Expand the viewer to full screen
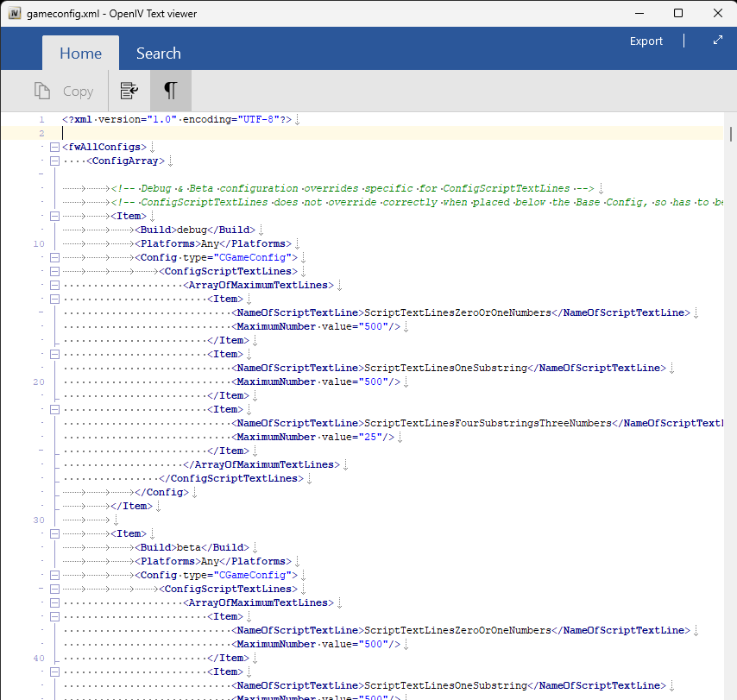 point(717,41)
